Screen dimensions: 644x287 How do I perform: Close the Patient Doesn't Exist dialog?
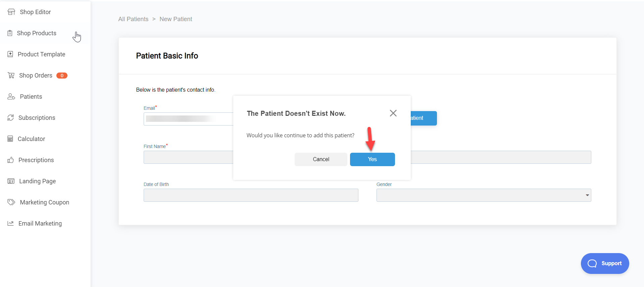click(393, 113)
